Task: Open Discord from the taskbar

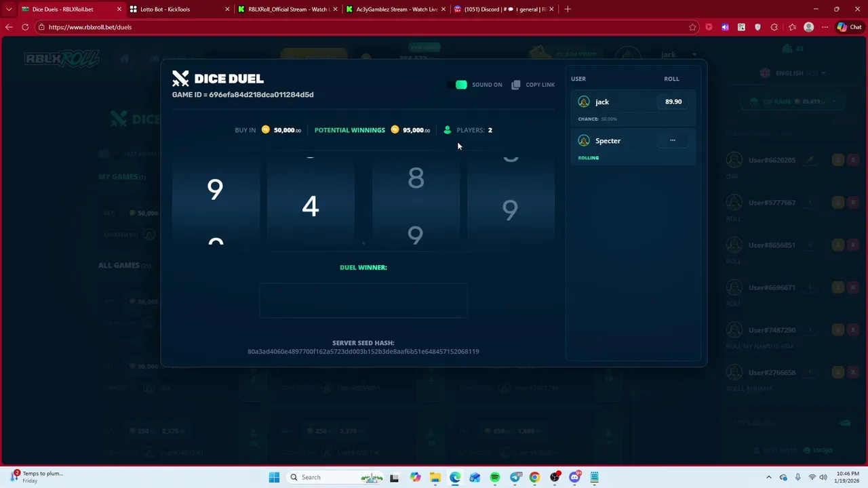Action: click(575, 477)
